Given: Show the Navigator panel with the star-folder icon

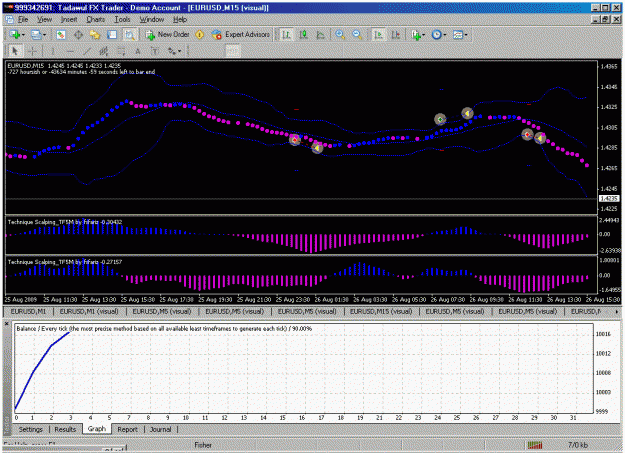Looking at the screenshot, I should pos(95,35).
